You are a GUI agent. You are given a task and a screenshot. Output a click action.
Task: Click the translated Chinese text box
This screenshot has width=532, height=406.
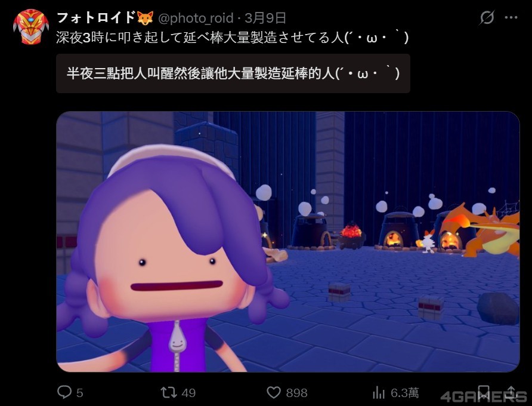pos(233,73)
